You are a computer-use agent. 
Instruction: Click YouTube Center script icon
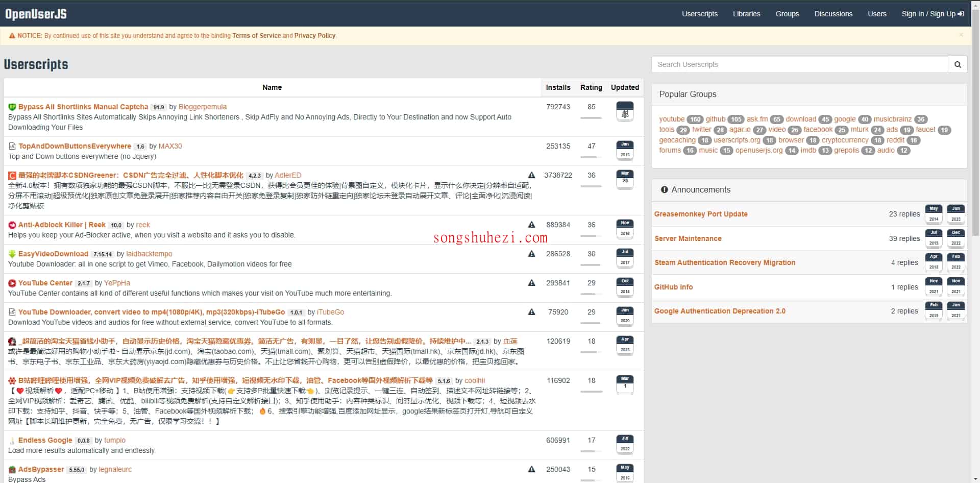coord(12,283)
